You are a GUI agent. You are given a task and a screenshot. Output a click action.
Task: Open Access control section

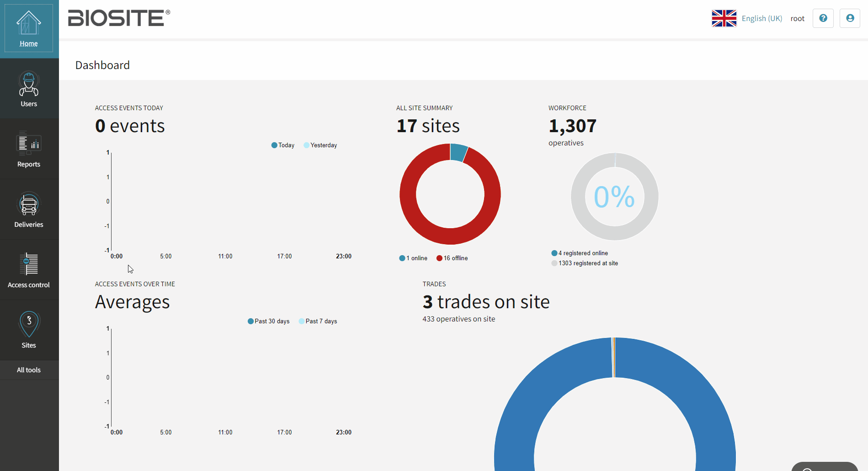click(29, 270)
